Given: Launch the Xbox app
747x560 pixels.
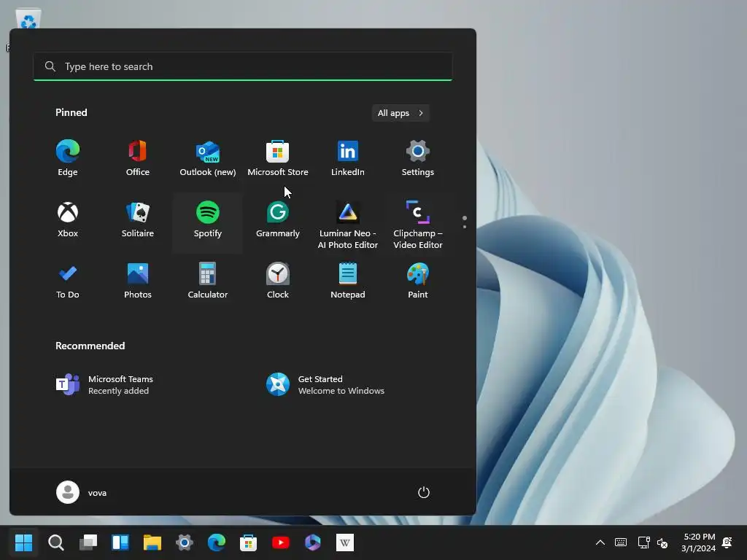Looking at the screenshot, I should pyautogui.click(x=68, y=219).
